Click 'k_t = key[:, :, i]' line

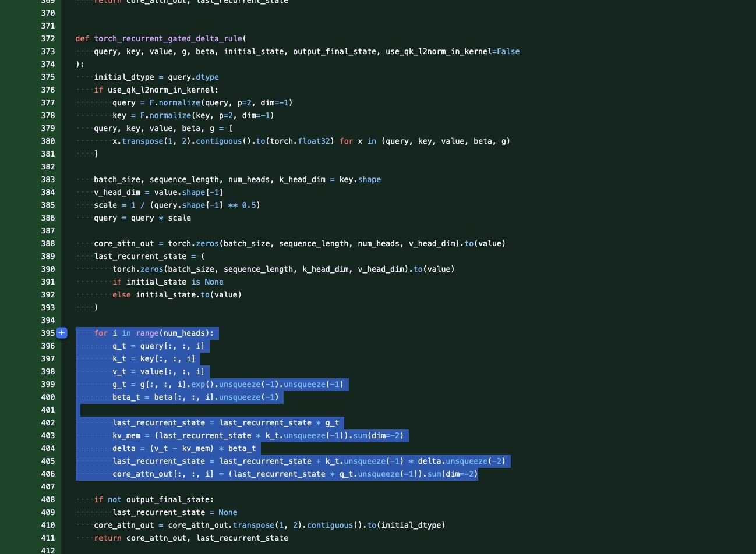(x=154, y=358)
